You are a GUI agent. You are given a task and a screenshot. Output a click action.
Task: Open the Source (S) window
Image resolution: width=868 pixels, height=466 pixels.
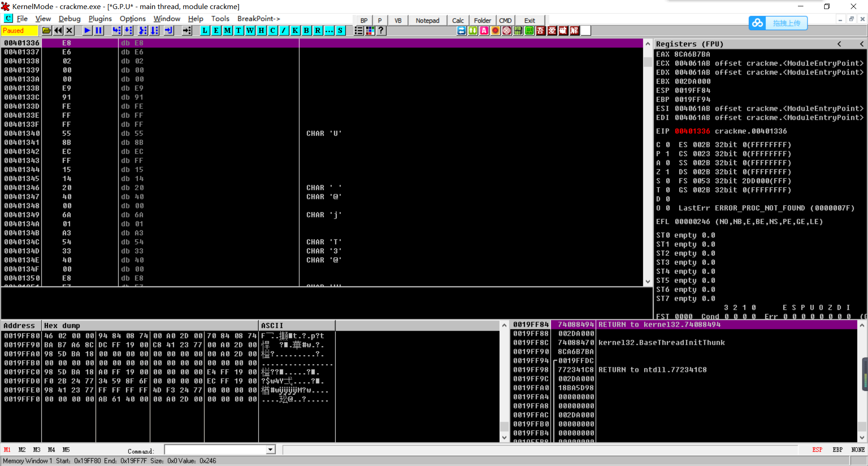tap(340, 30)
